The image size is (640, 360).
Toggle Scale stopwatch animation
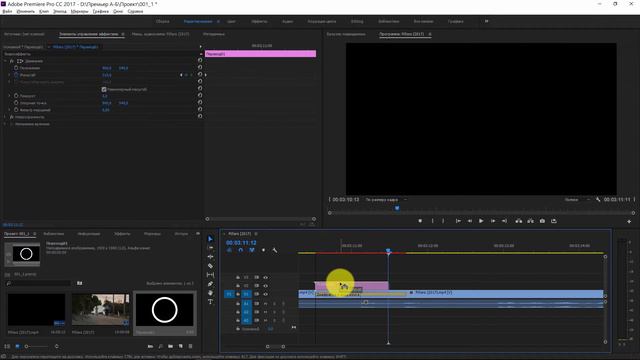pos(16,75)
